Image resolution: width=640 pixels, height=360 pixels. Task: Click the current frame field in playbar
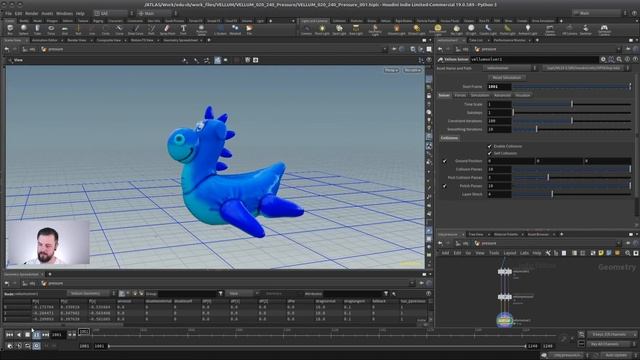pos(58,335)
